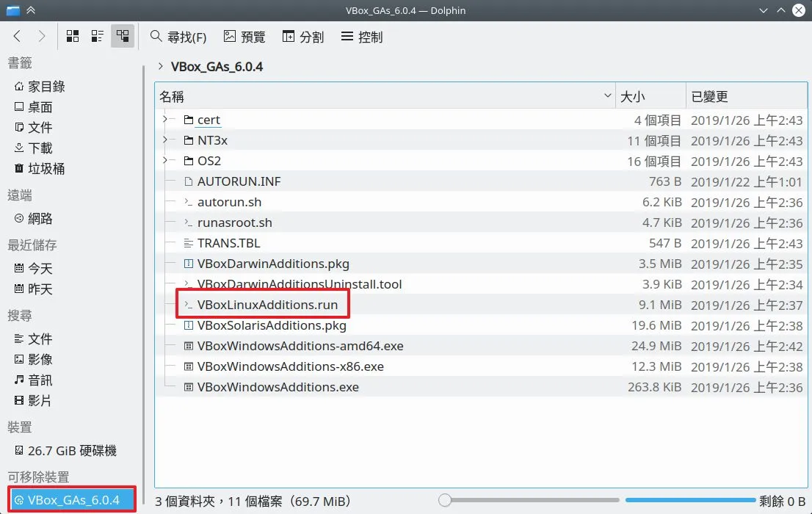812x514 pixels.
Task: Click the status text 3 個資料夾，11 個檔案
Action: click(x=219, y=501)
